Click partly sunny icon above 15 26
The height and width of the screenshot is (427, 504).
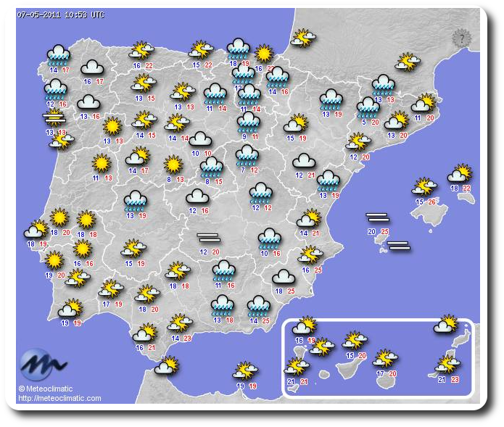pyautogui.click(x=424, y=186)
